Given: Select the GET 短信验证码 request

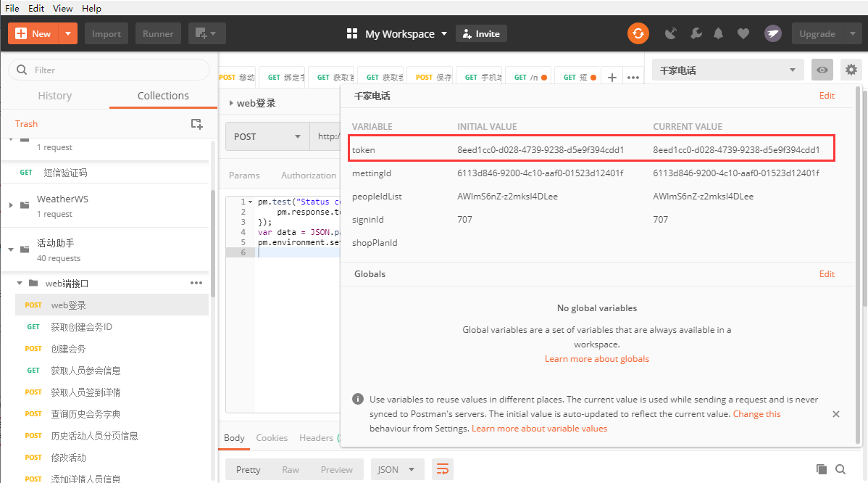Looking at the screenshot, I should 105,173.
